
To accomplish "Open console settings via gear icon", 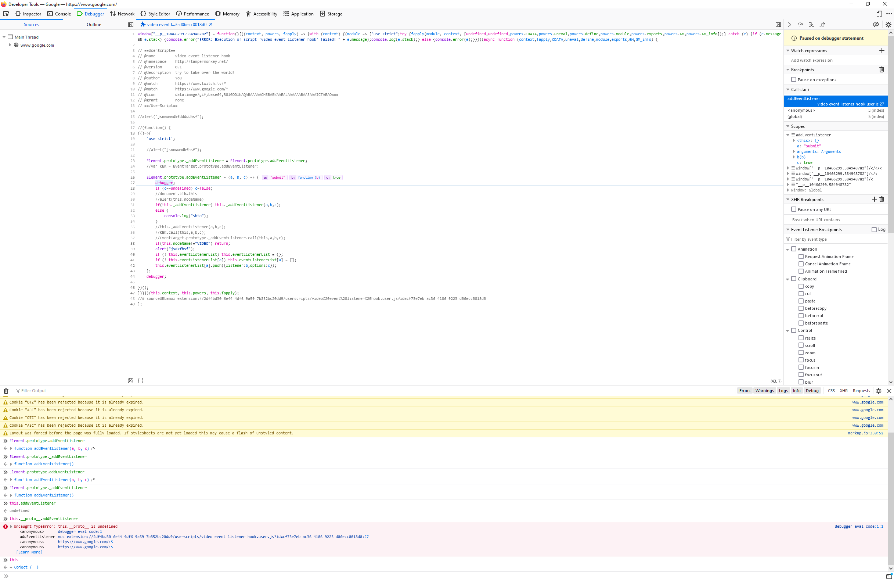I will pos(879,391).
